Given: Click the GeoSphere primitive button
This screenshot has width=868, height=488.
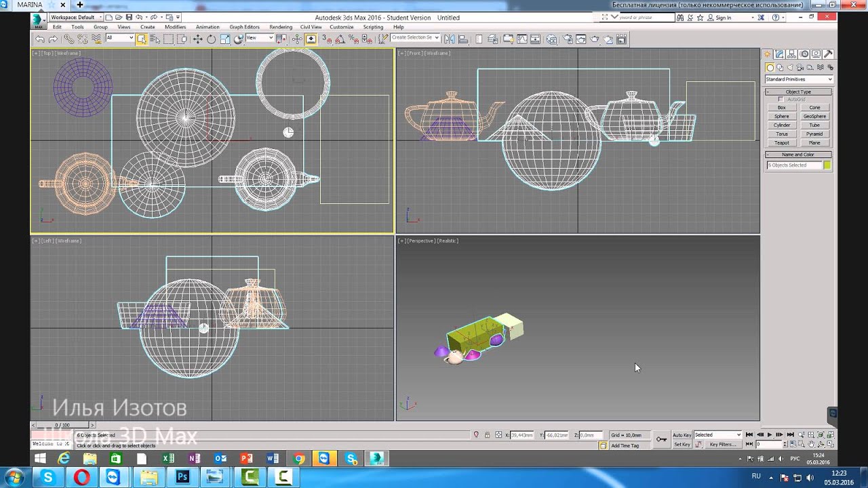Looking at the screenshot, I should tap(814, 117).
